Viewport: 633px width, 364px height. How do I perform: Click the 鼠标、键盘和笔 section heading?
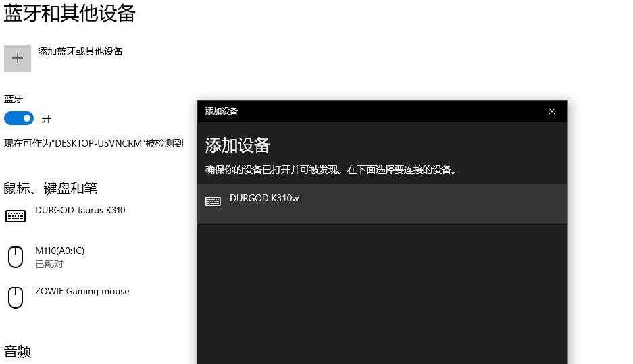pyautogui.click(x=51, y=188)
